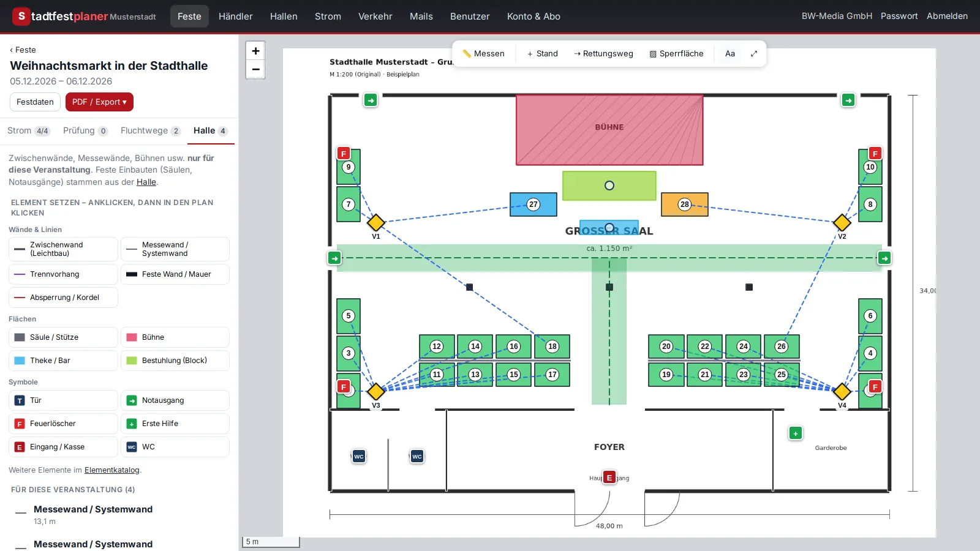This screenshot has width=980, height=551.
Task: Switch to the Fluchtwege tab
Action: (x=150, y=131)
